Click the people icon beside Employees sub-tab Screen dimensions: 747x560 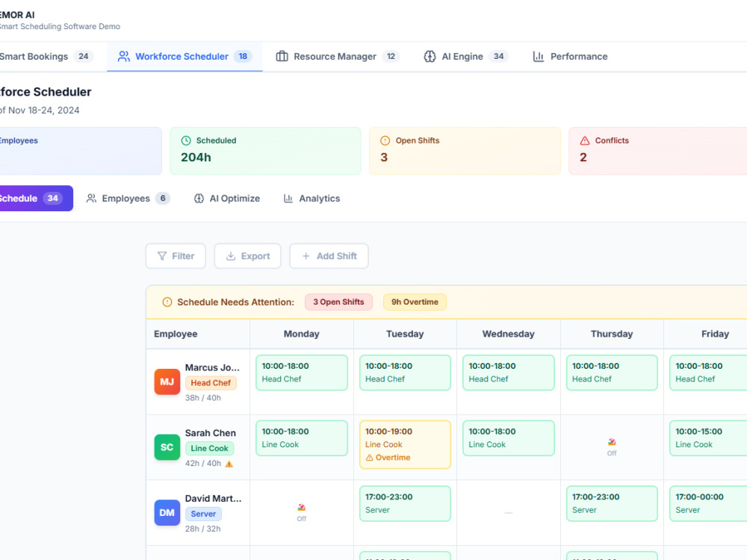(x=91, y=199)
